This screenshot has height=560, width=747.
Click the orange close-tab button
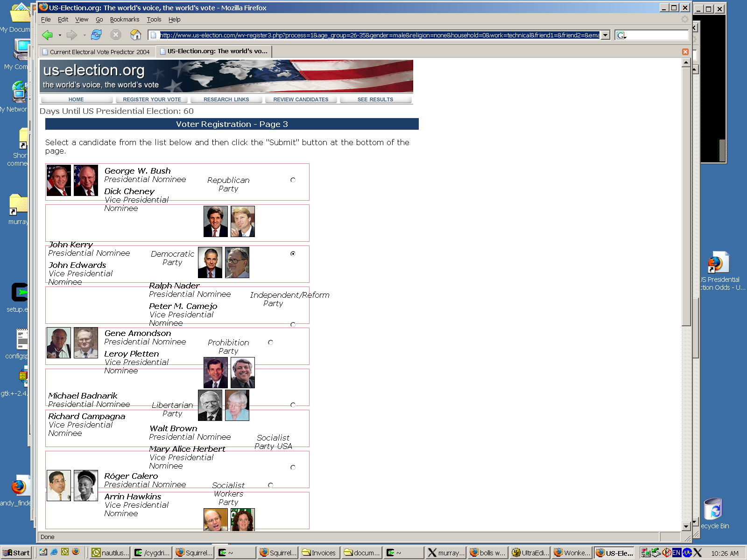tap(685, 52)
